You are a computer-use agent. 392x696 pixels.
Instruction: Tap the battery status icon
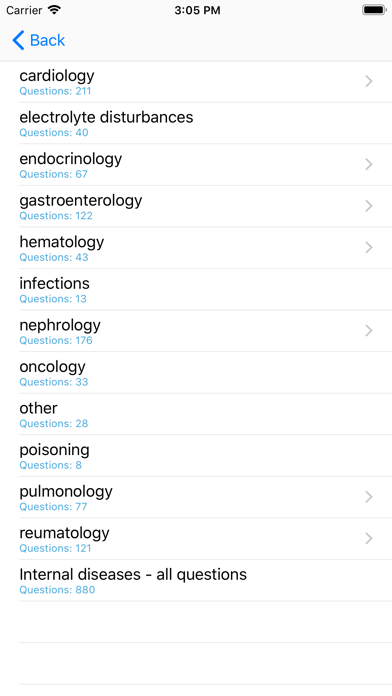(374, 10)
